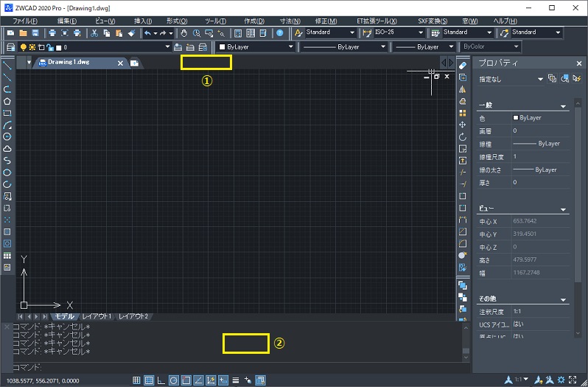
Task: Open the Standard text style dropdown
Action: pos(351,32)
